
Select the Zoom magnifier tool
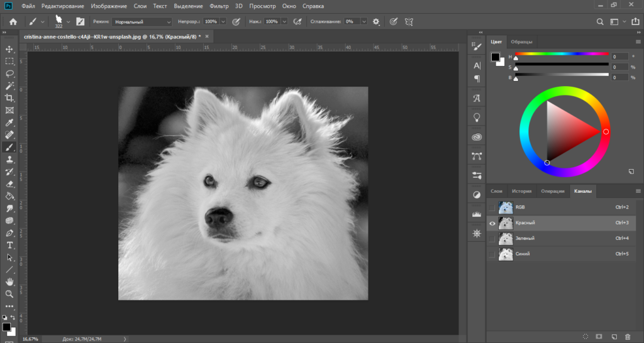click(9, 294)
